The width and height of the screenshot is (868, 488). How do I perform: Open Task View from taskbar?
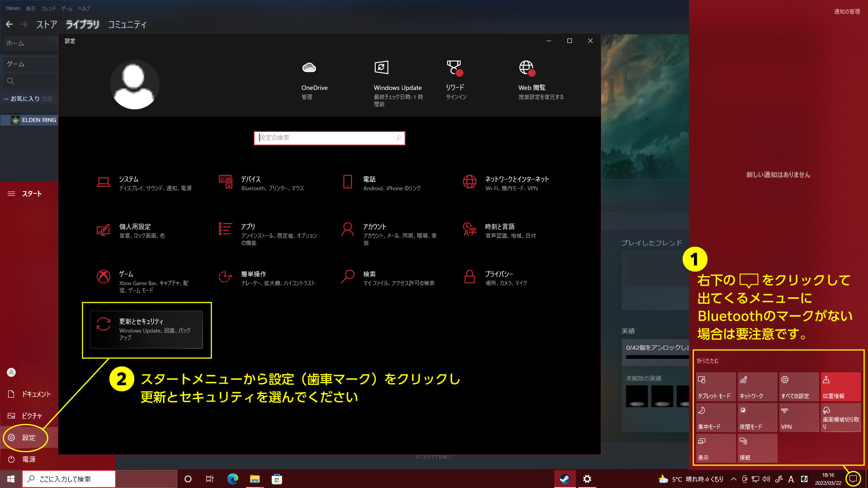210,479
